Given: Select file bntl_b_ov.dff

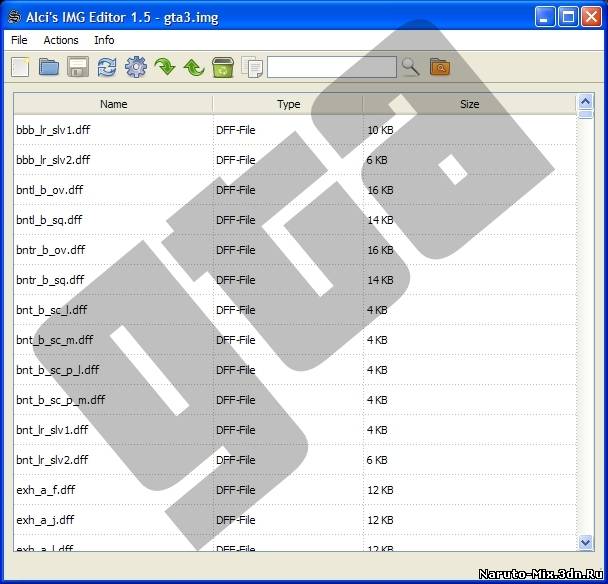Looking at the screenshot, I should tap(50, 190).
